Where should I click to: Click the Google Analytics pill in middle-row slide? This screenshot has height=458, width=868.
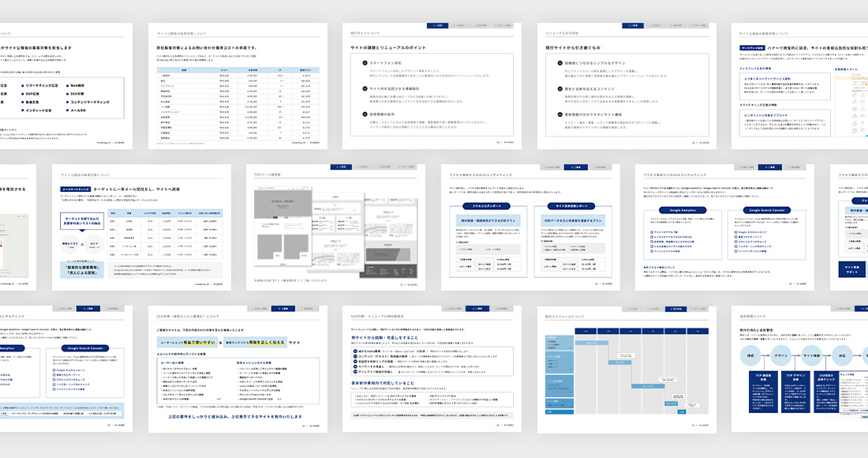[x=683, y=210]
